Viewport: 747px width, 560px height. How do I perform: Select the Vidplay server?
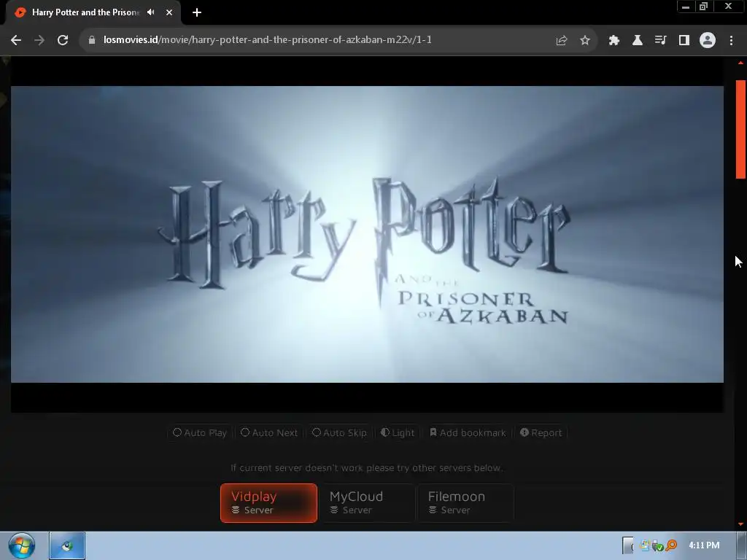[x=268, y=503]
